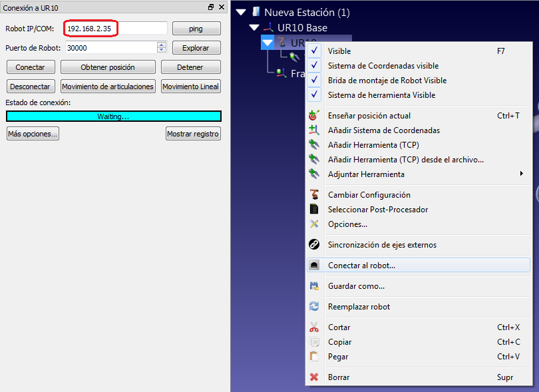Select UR10 Base in the tree

click(x=303, y=27)
